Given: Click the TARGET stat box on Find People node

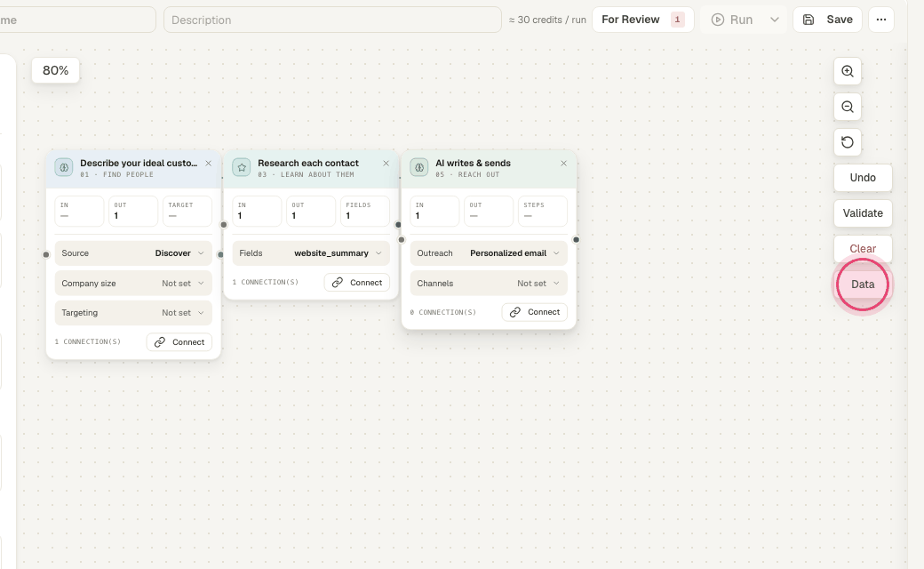Looking at the screenshot, I should [187, 211].
